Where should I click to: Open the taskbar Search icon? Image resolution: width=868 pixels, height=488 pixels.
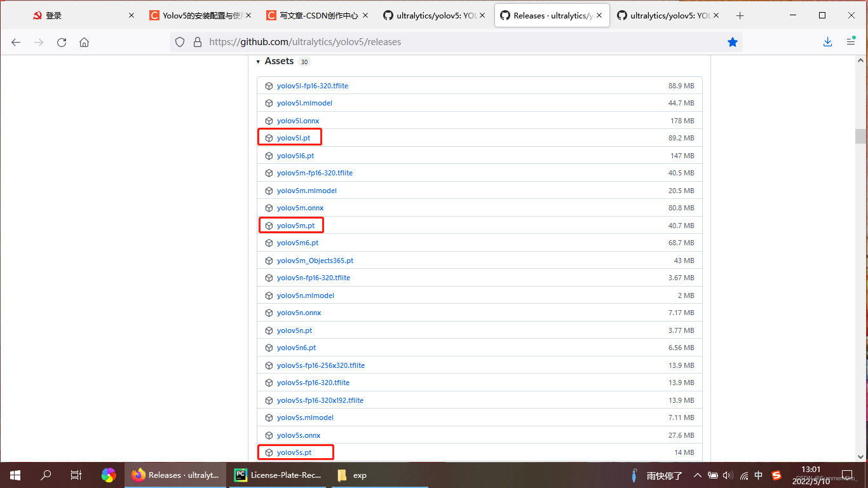pyautogui.click(x=46, y=475)
